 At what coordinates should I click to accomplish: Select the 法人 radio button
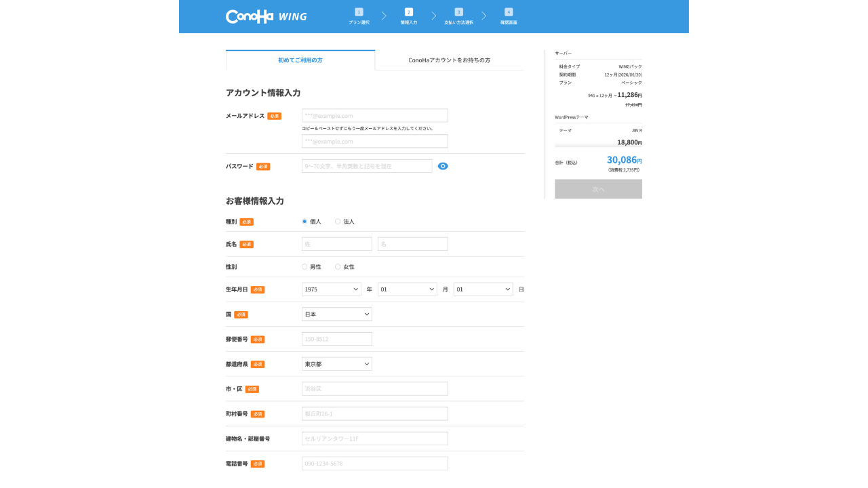338,222
